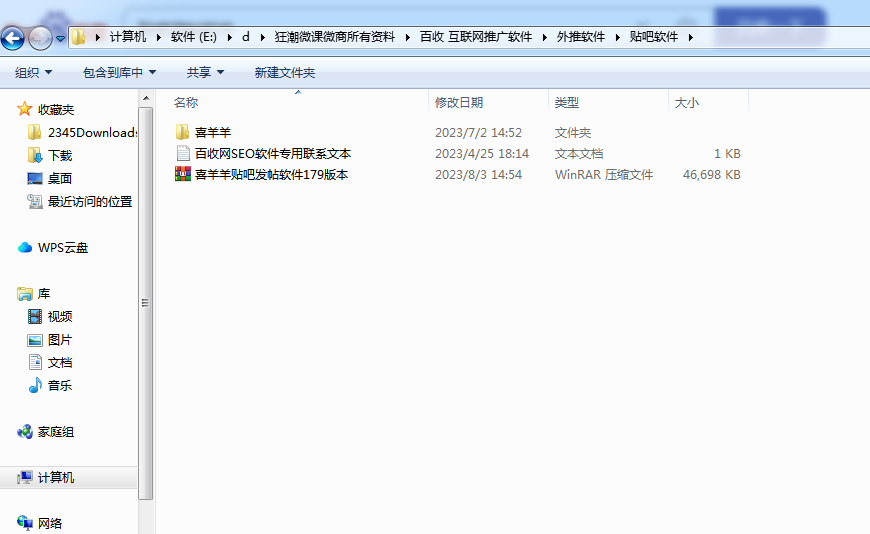Click the 贴吧软件 breadcrumb
Viewport: 870px width, 534px height.
[654, 37]
